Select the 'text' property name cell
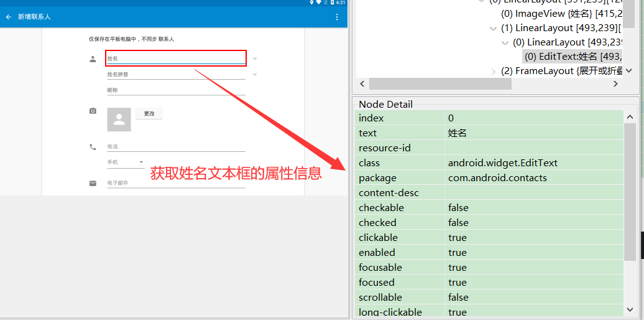The image size is (644, 320). tap(400, 133)
